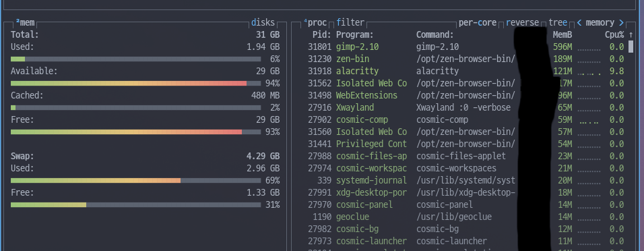Click the Available 94% memory bar
This screenshot has width=644, height=251.
point(135,83)
